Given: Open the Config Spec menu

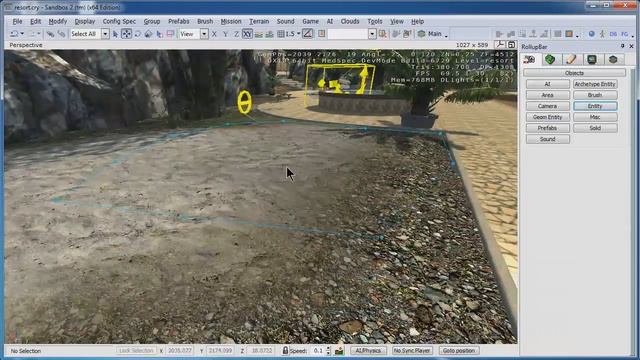Looking at the screenshot, I should pos(119,21).
